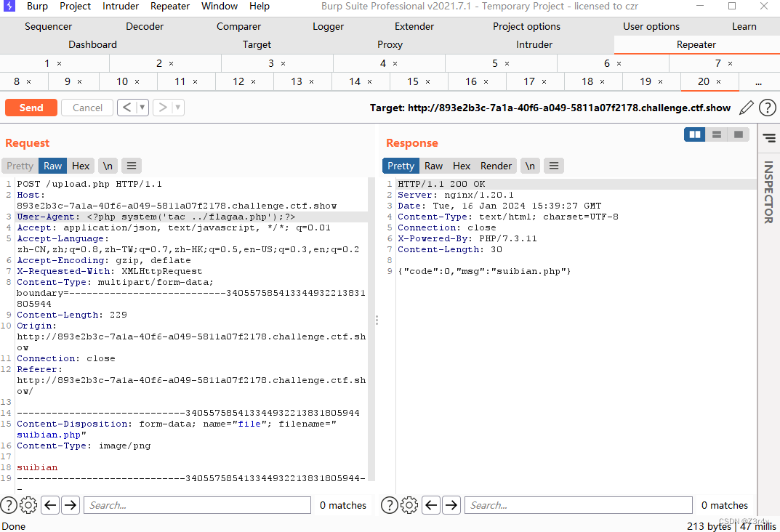Edit target with the pencil icon
Viewport: 780px width, 532px height.
pyautogui.click(x=746, y=108)
